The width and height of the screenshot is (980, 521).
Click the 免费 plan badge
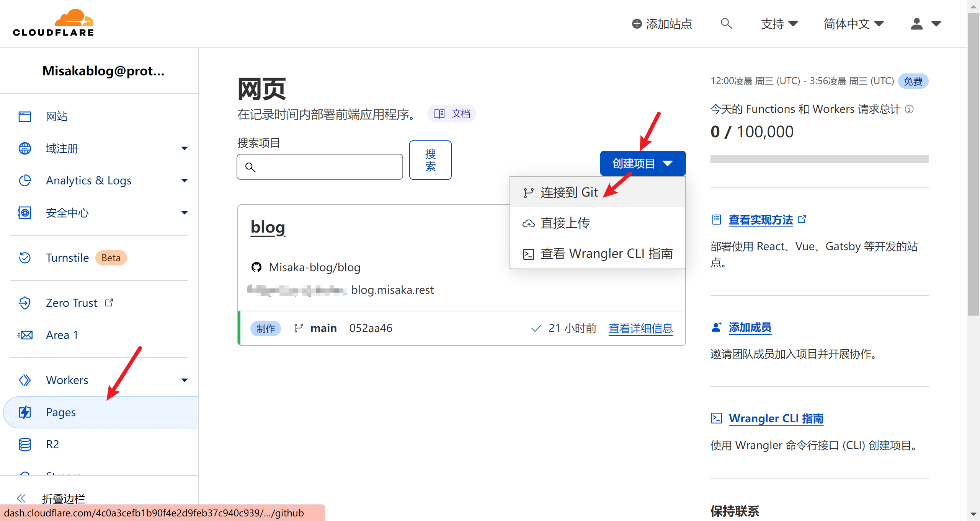(913, 81)
